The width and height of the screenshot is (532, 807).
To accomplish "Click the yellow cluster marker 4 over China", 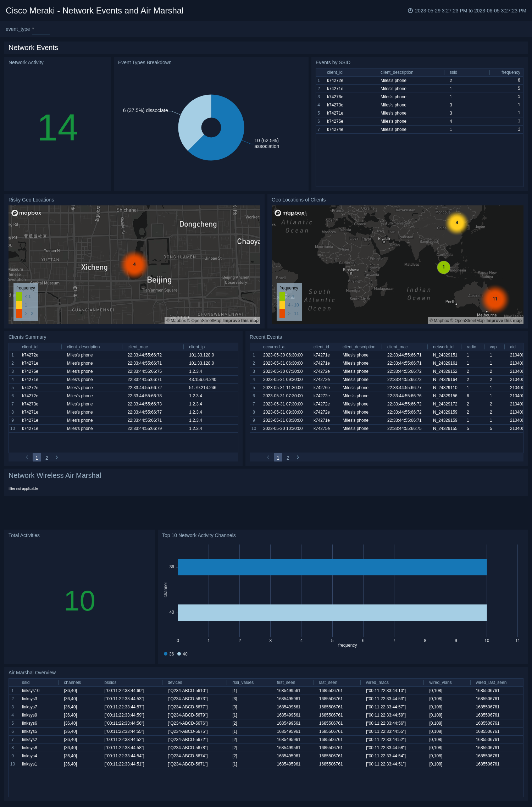I will pyautogui.click(x=457, y=223).
